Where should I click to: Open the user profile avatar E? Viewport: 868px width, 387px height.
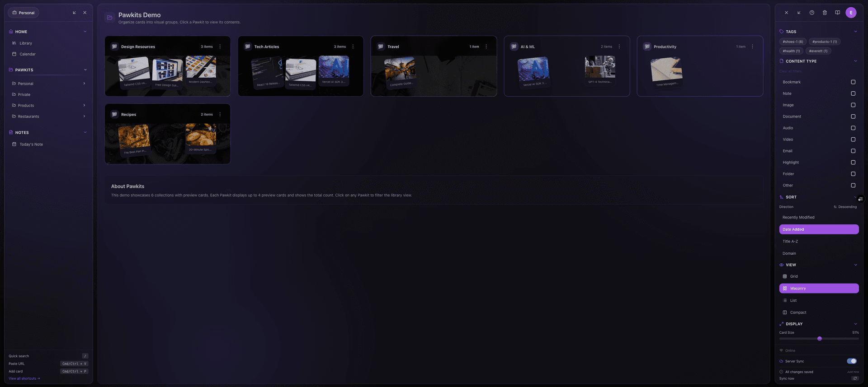coord(851,13)
